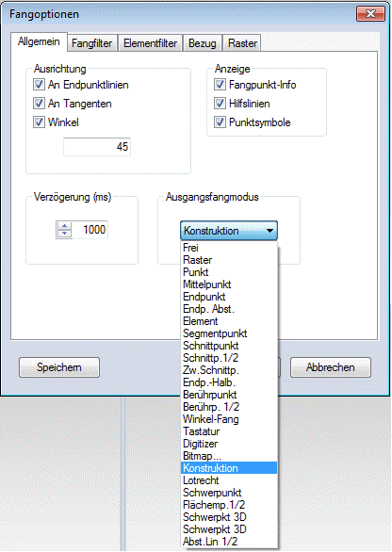Select Element from the dropdown list

pyautogui.click(x=229, y=321)
